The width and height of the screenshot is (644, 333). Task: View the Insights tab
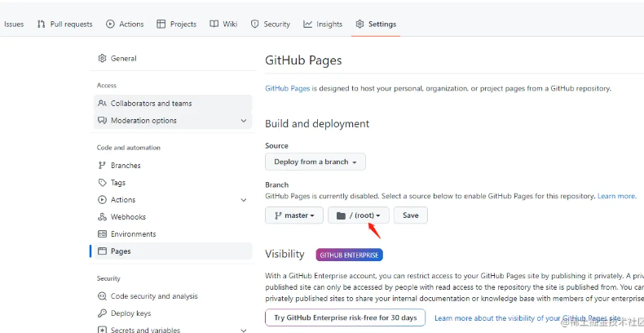pos(323,24)
